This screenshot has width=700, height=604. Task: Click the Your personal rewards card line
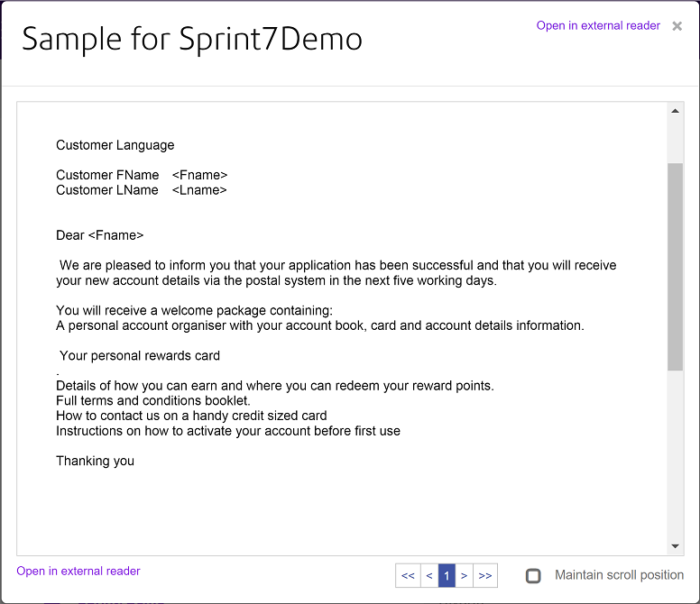(140, 355)
